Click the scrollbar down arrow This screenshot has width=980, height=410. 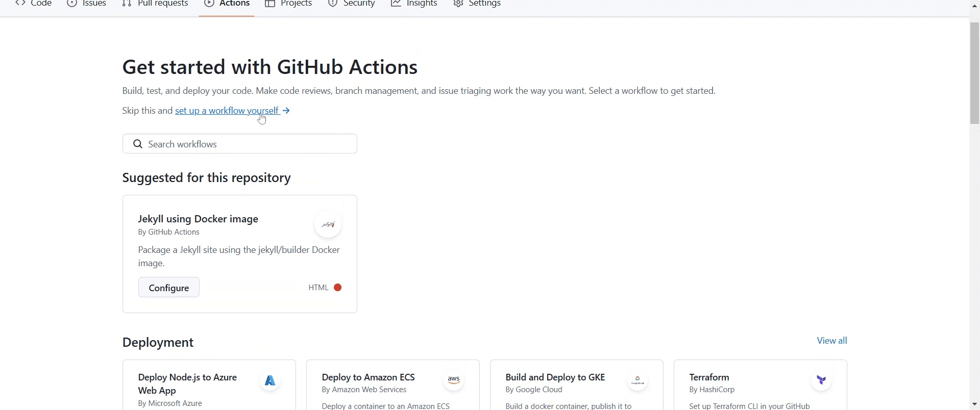point(975,404)
